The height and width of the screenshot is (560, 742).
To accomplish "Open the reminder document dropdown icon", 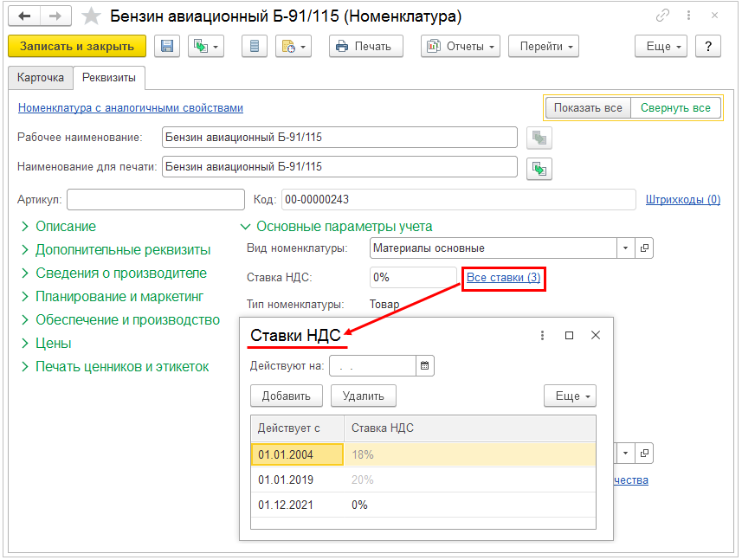I will pyautogui.click(x=294, y=47).
